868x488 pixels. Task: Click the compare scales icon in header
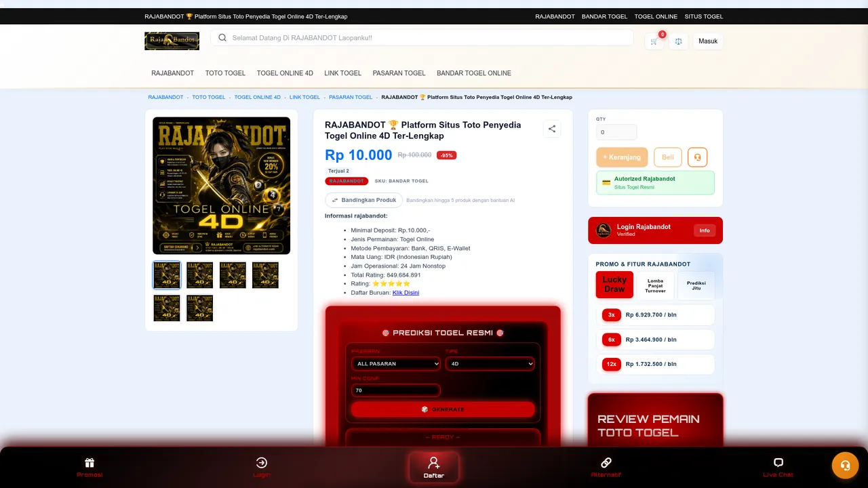click(x=678, y=41)
